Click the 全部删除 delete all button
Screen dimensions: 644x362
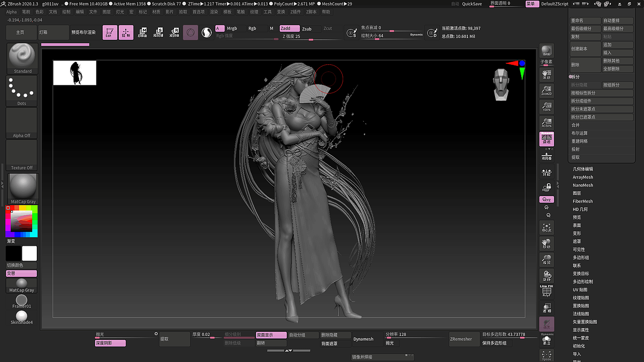point(618,69)
